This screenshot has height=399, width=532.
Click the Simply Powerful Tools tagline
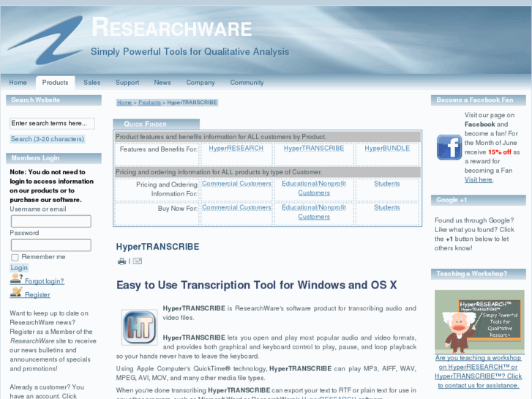click(x=190, y=52)
